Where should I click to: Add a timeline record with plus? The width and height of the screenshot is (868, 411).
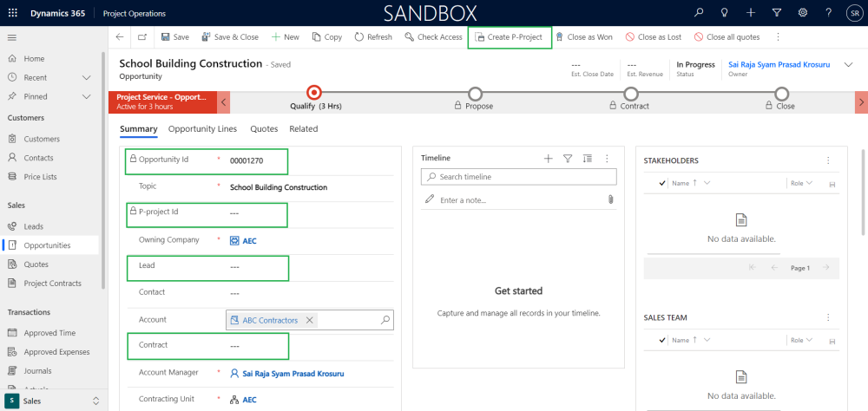coord(548,158)
